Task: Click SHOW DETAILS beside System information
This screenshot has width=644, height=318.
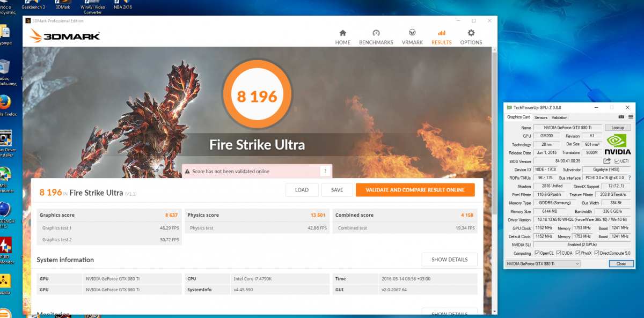Action: click(449, 260)
